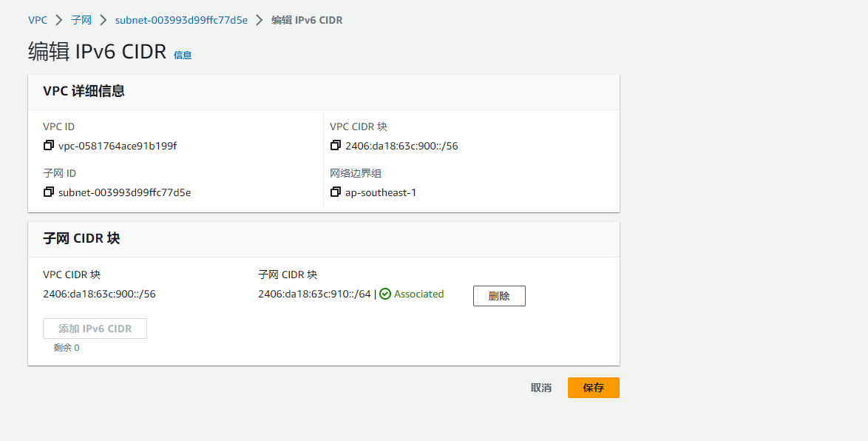Screen dimensions: 868x441
Task: Click 删除 to remove the subnet CIDR
Action: (x=499, y=296)
